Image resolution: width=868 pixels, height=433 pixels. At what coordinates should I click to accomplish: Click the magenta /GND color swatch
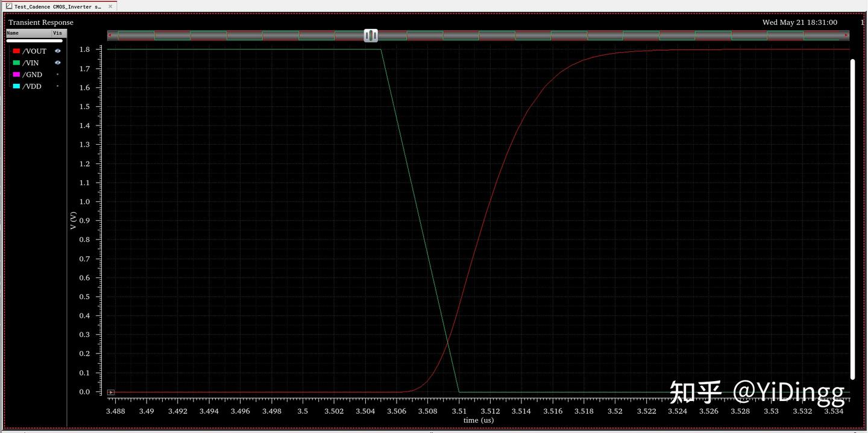16,74
